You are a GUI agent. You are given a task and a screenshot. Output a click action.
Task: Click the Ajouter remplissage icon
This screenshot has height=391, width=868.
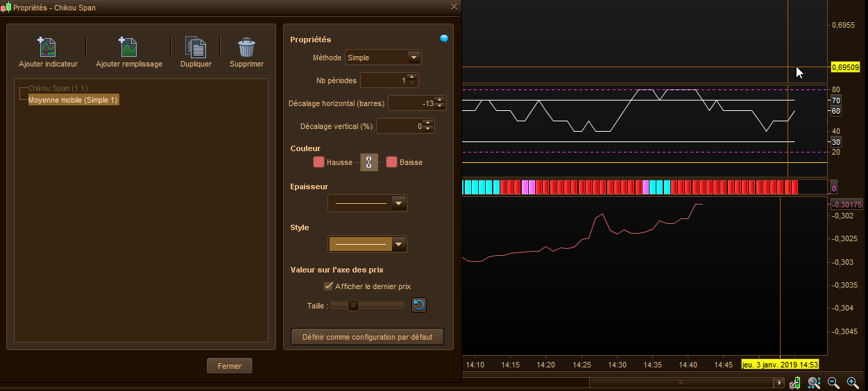click(128, 47)
